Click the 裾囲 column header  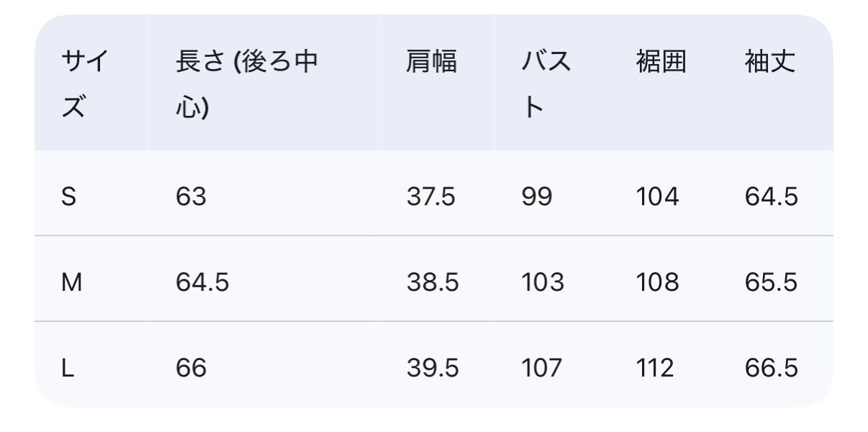tap(661, 62)
